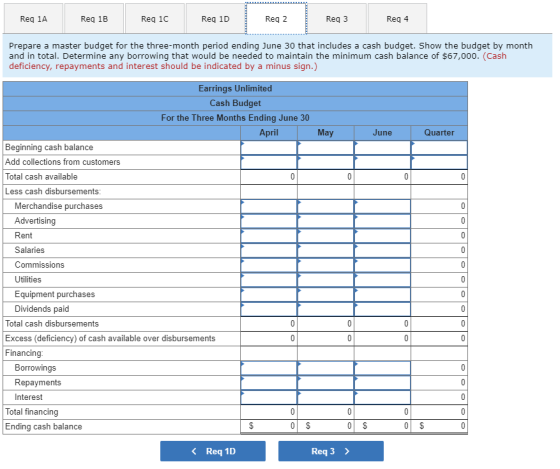Click the 'Cash Budget' title

coord(235,103)
